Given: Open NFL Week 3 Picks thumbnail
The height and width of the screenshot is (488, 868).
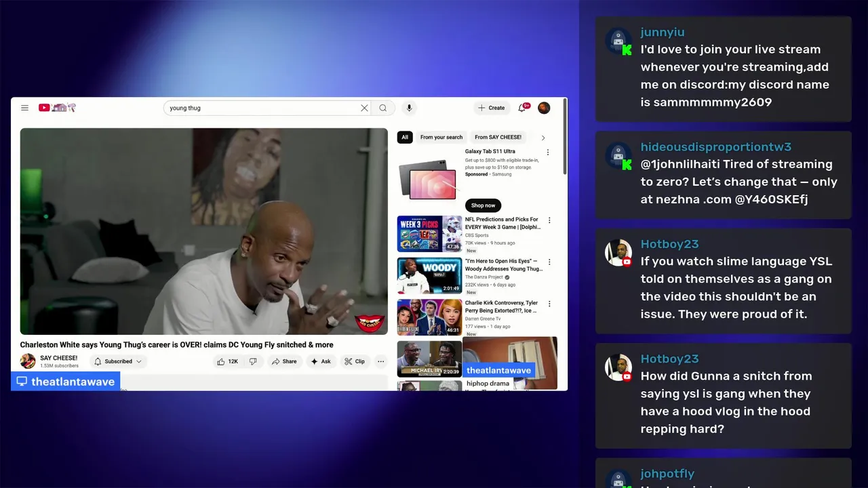Looking at the screenshot, I should tap(429, 234).
